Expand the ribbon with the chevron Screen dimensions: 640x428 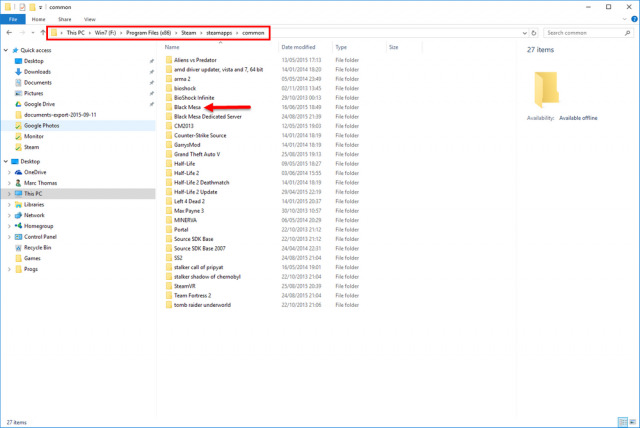click(624, 19)
